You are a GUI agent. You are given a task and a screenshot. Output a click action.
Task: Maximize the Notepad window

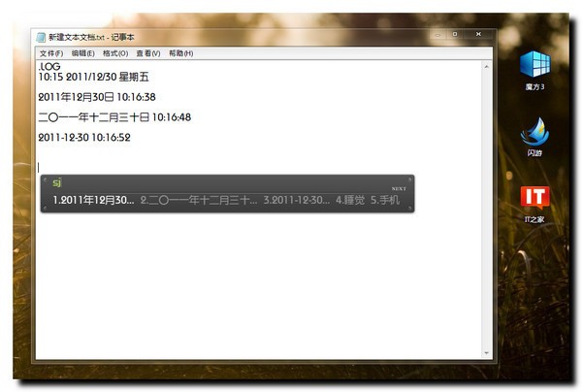(455, 34)
